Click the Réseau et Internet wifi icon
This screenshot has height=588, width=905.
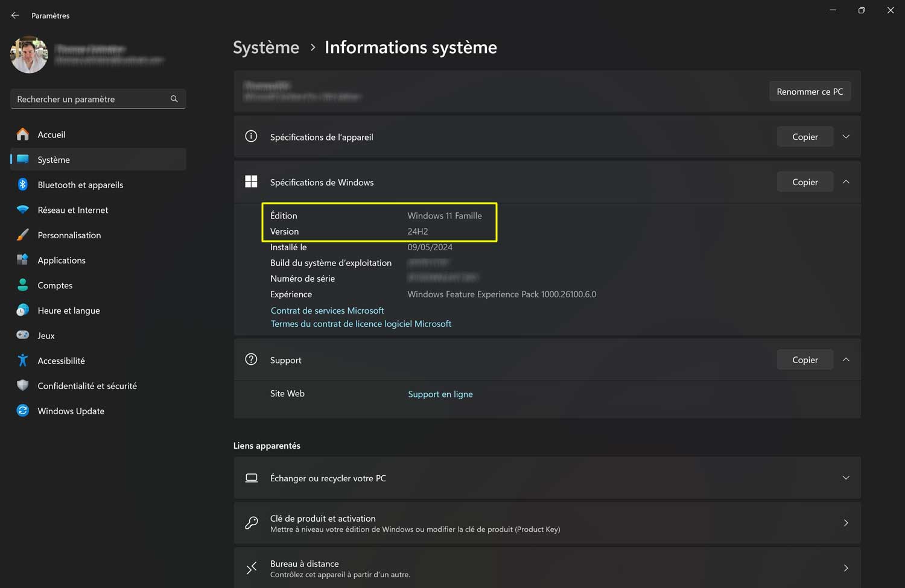point(23,210)
